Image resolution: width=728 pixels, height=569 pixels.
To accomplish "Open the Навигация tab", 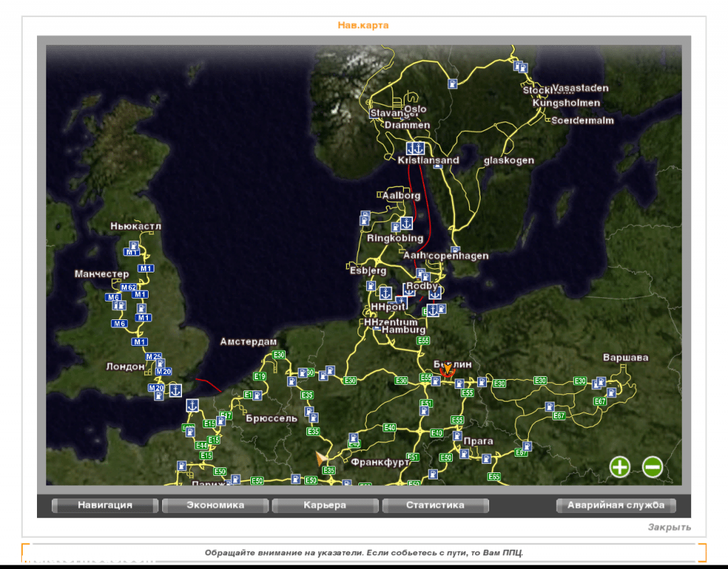I will coord(105,505).
